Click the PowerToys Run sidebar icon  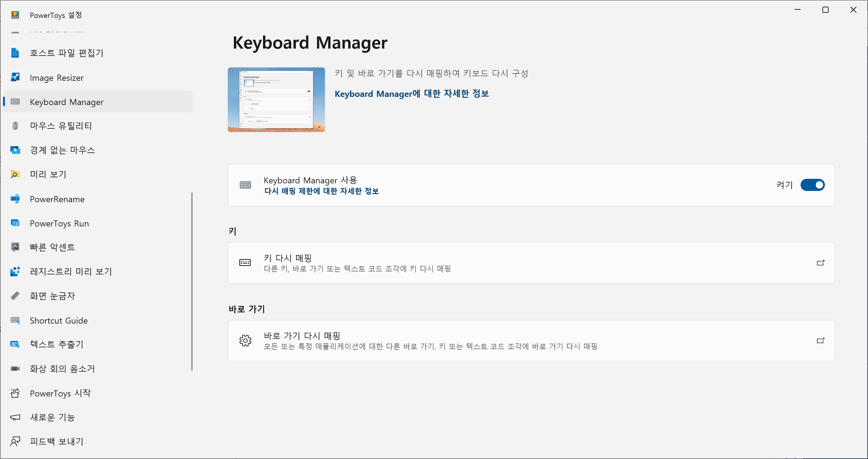[15, 223]
